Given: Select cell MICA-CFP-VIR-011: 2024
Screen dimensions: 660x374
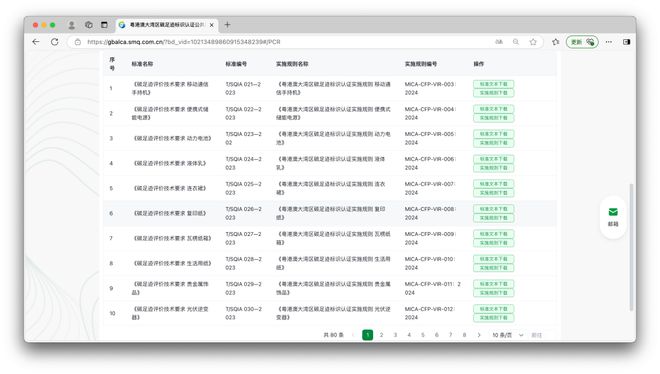Looking at the screenshot, I should 433,288.
